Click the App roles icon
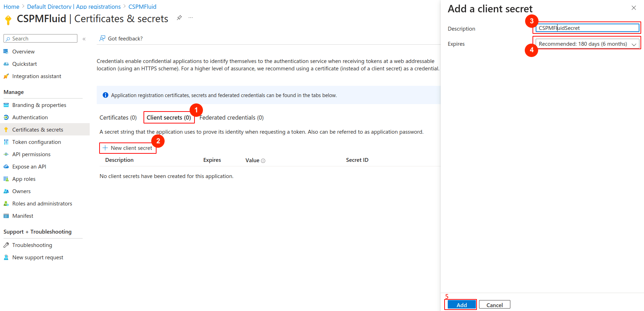 coord(6,179)
